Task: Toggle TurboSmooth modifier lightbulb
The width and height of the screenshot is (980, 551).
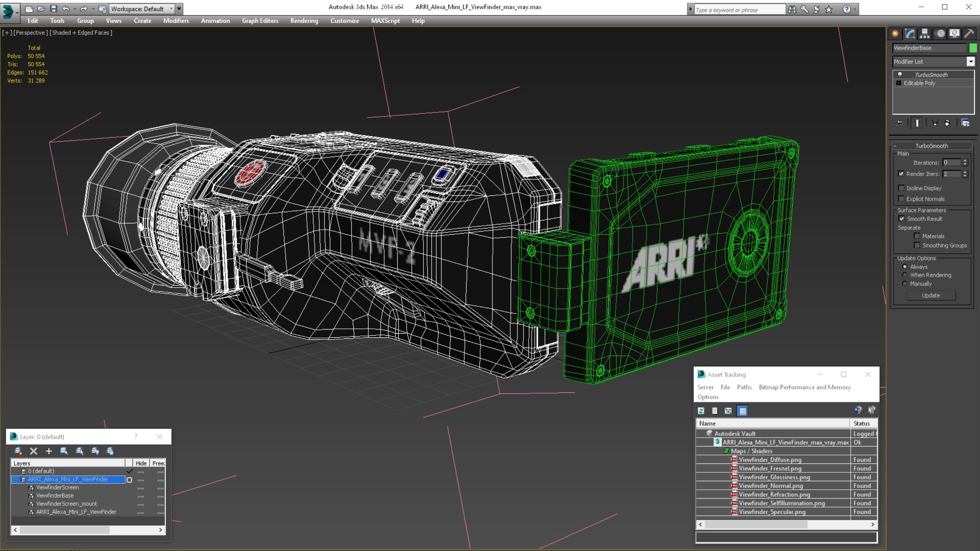Action: pos(900,74)
